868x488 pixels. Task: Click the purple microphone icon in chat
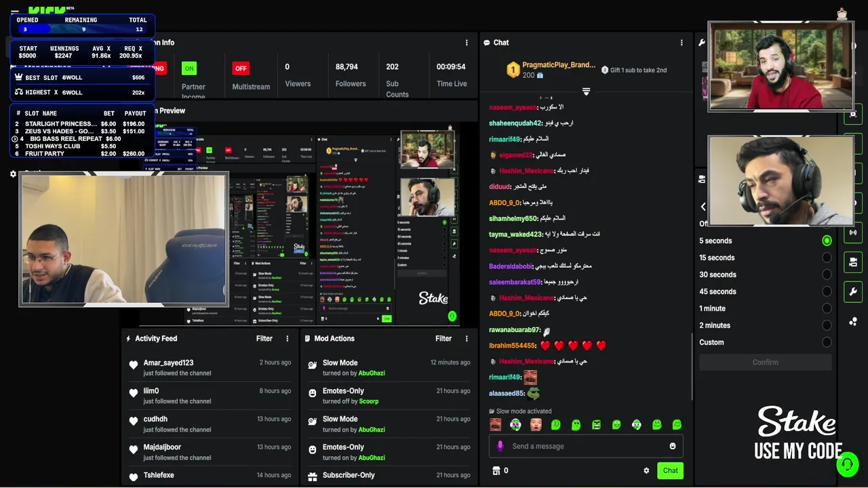500,446
